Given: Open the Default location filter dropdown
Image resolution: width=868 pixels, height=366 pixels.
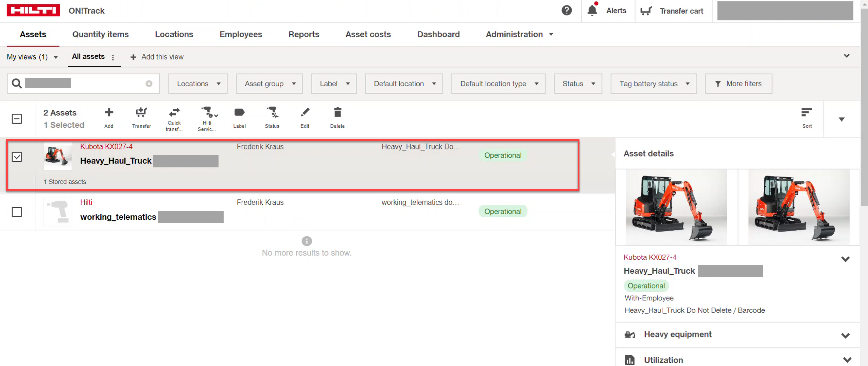Looking at the screenshot, I should pyautogui.click(x=404, y=84).
